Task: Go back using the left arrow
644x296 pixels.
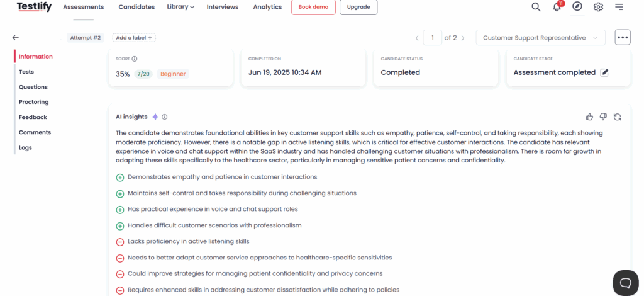Action: pos(16,37)
